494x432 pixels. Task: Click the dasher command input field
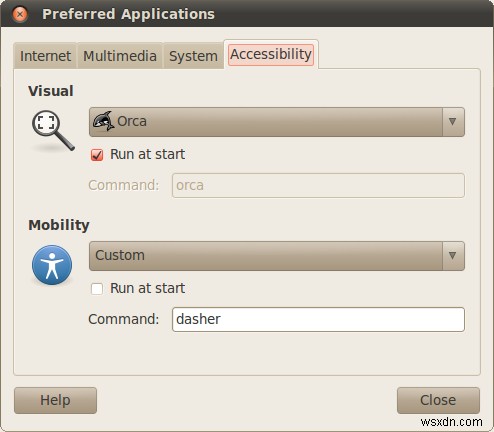coord(318,319)
